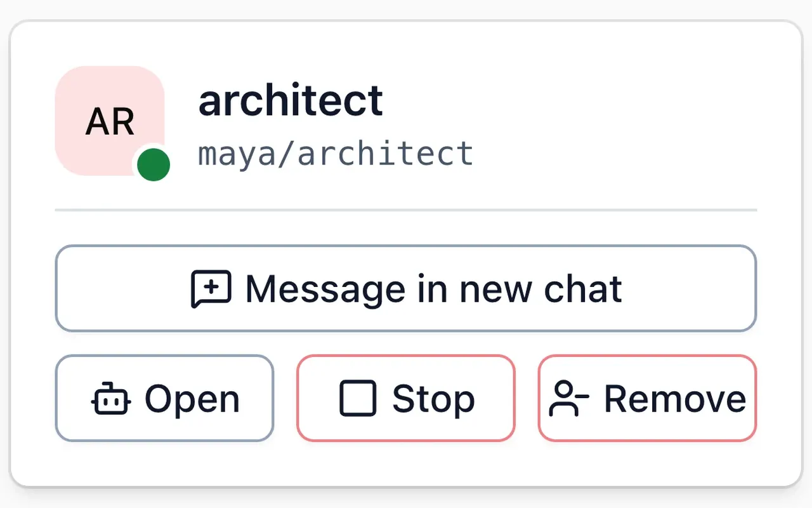Image resolution: width=812 pixels, height=508 pixels.
Task: Click the Remove label text
Action: (675, 399)
